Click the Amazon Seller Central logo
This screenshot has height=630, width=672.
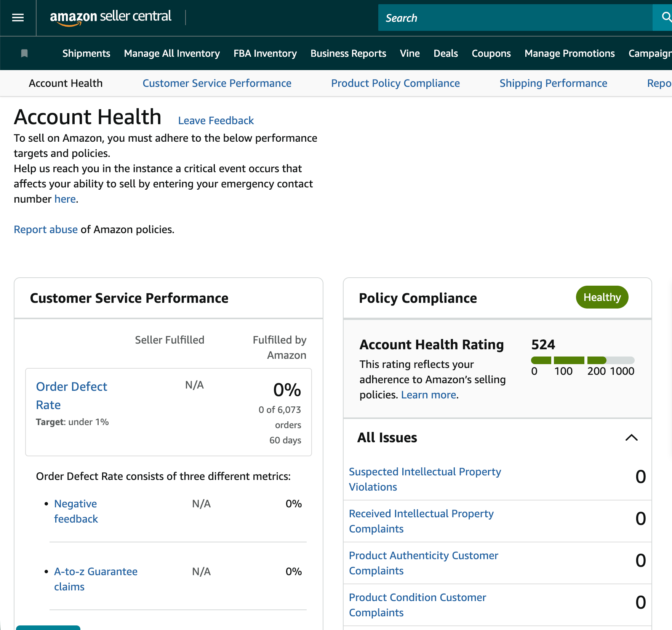110,17
